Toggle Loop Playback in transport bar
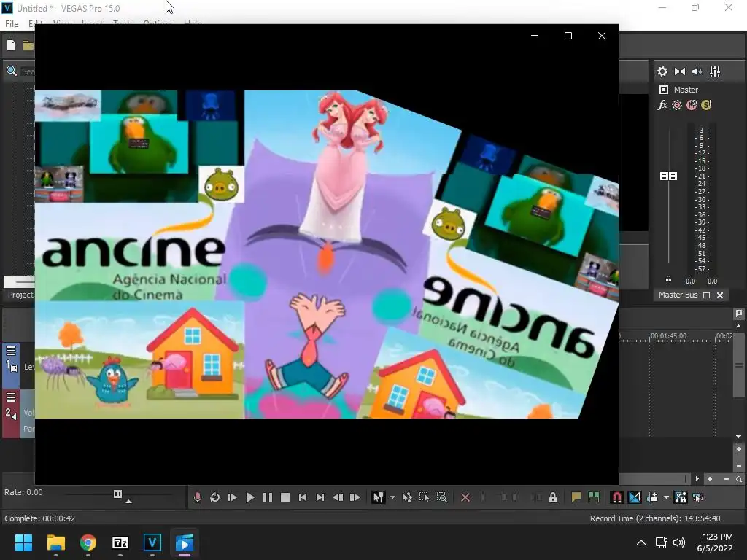The width and height of the screenshot is (747, 560). click(x=215, y=497)
